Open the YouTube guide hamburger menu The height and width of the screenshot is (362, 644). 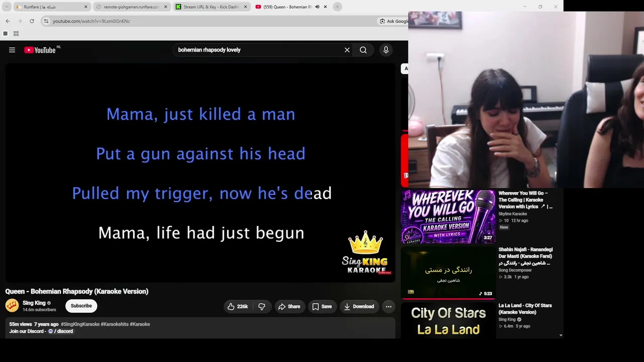pos(12,50)
